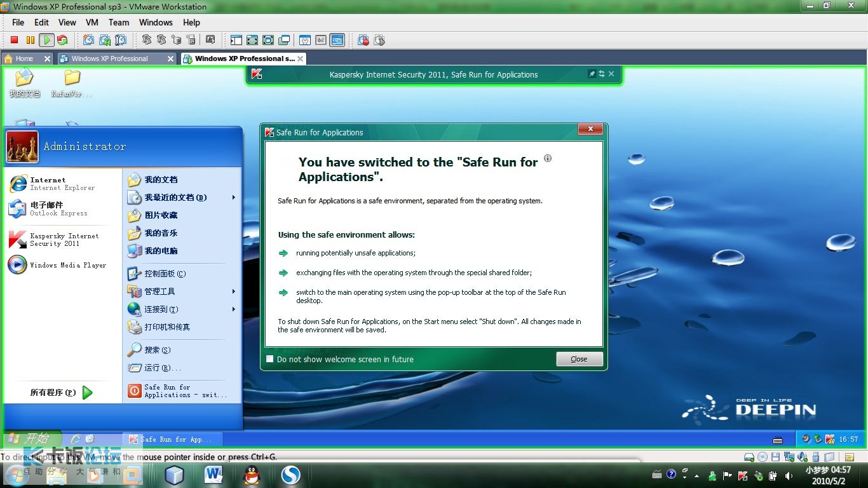Open the Edit menu in VMware

(41, 22)
